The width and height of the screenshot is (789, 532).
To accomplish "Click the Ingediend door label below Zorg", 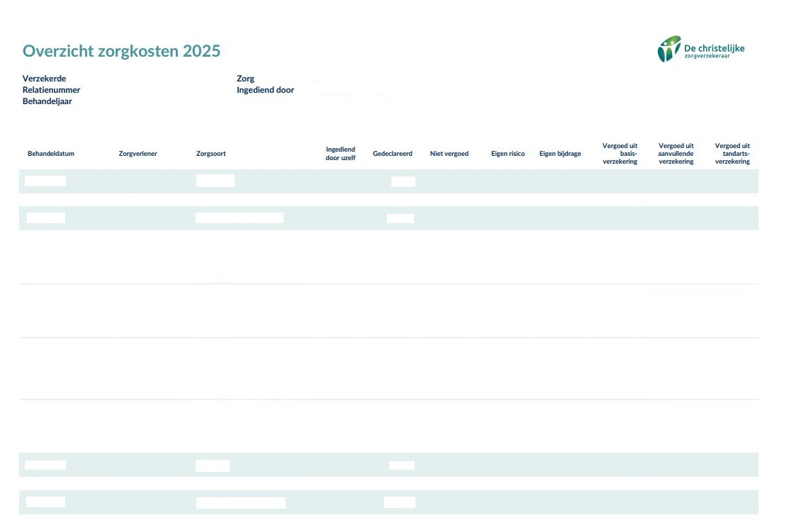I will [265, 90].
